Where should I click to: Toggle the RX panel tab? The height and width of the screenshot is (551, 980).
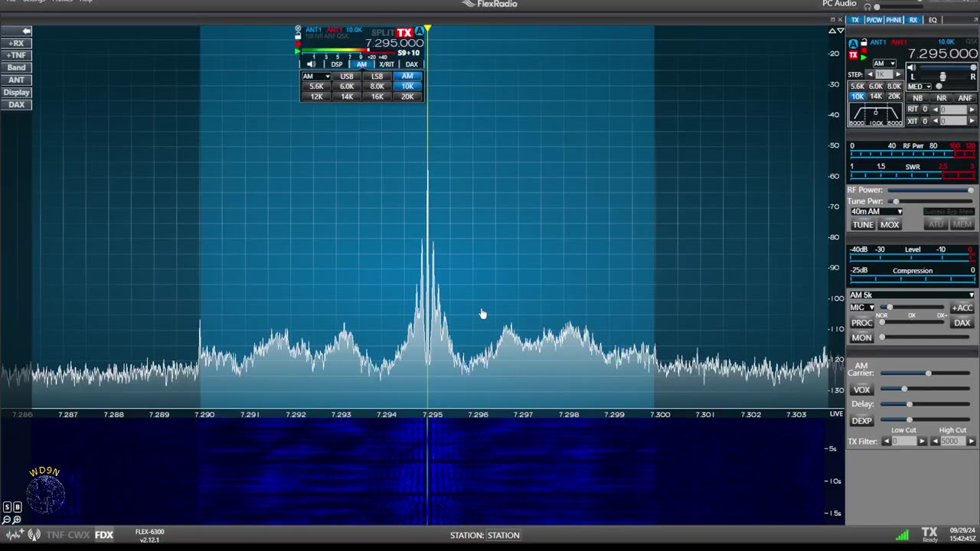click(x=913, y=20)
